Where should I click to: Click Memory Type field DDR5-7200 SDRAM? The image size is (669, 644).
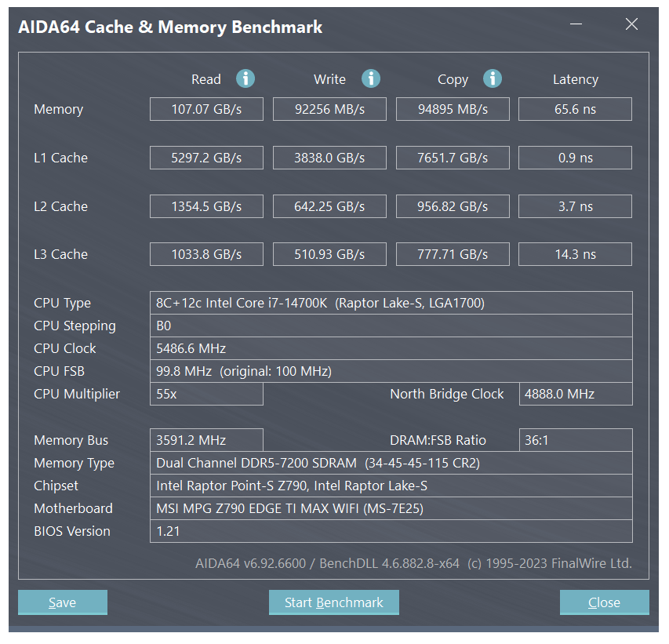[x=391, y=463]
